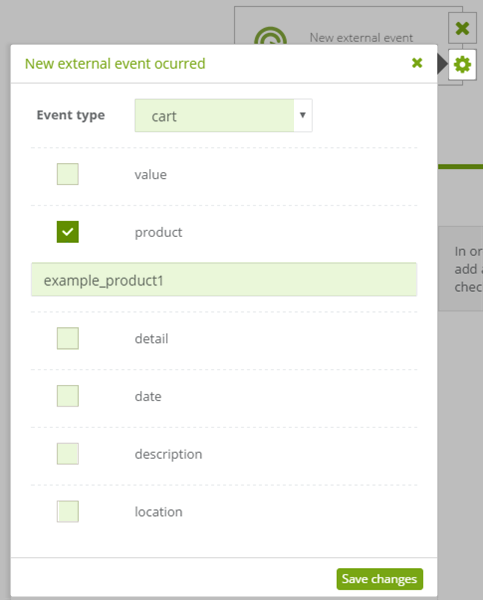Image resolution: width=483 pixels, height=600 pixels.
Task: Click the dialog title text
Action: pyautogui.click(x=115, y=64)
